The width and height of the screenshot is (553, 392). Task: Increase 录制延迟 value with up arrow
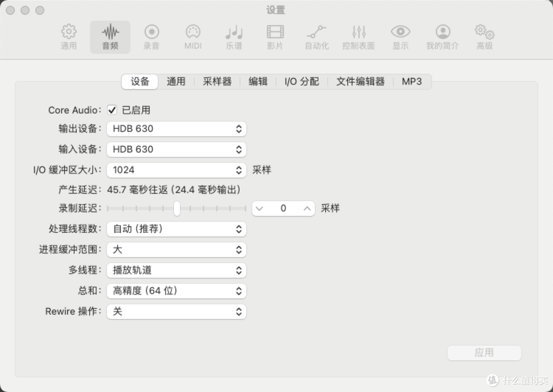(307, 209)
